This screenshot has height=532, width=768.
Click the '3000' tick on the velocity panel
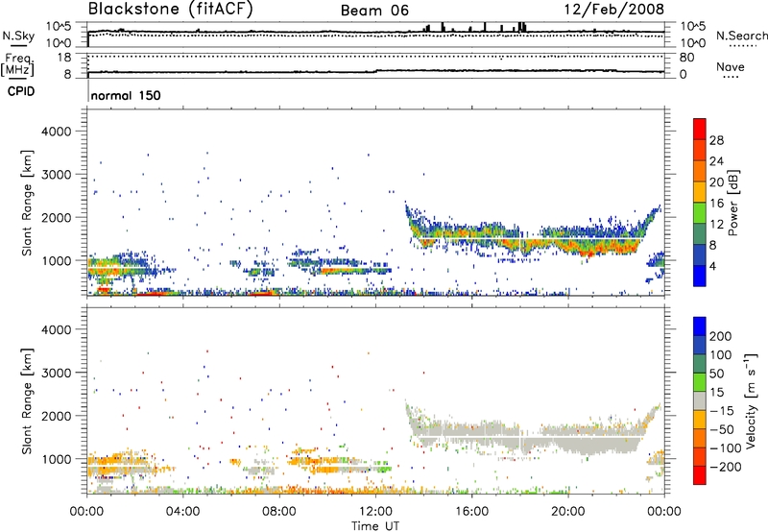click(56, 373)
